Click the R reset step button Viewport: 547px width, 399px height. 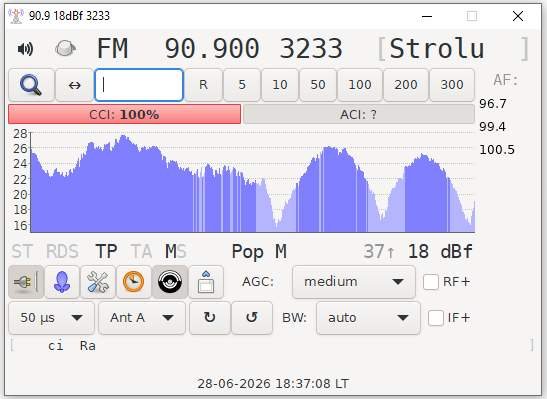click(203, 85)
